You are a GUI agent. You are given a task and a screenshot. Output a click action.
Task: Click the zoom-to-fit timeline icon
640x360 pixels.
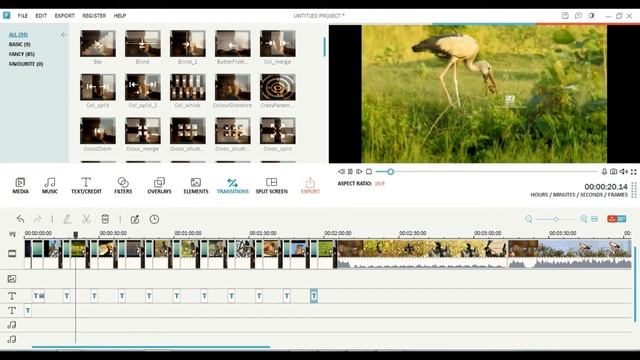click(x=595, y=219)
